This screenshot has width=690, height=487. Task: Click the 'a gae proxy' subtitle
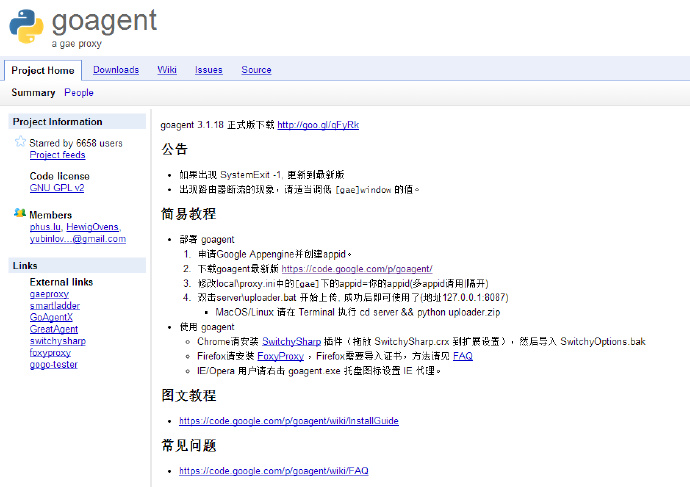pyautogui.click(x=77, y=44)
